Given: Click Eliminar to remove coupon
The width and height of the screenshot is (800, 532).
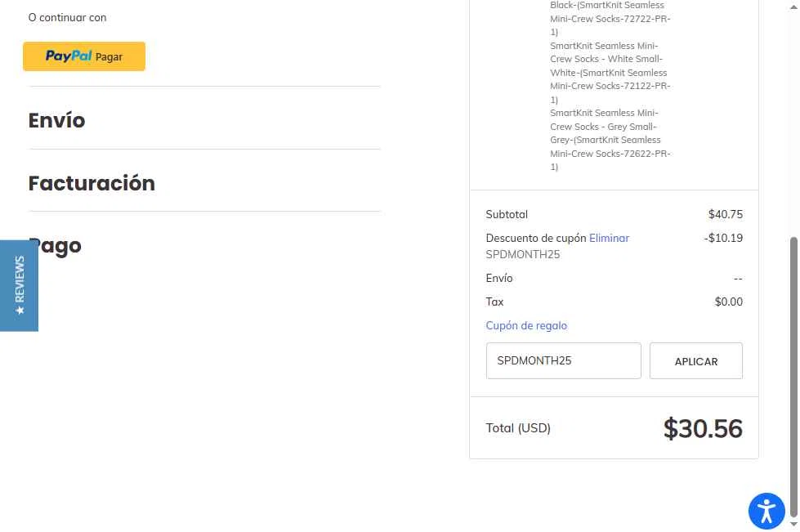Looking at the screenshot, I should click(x=609, y=238).
